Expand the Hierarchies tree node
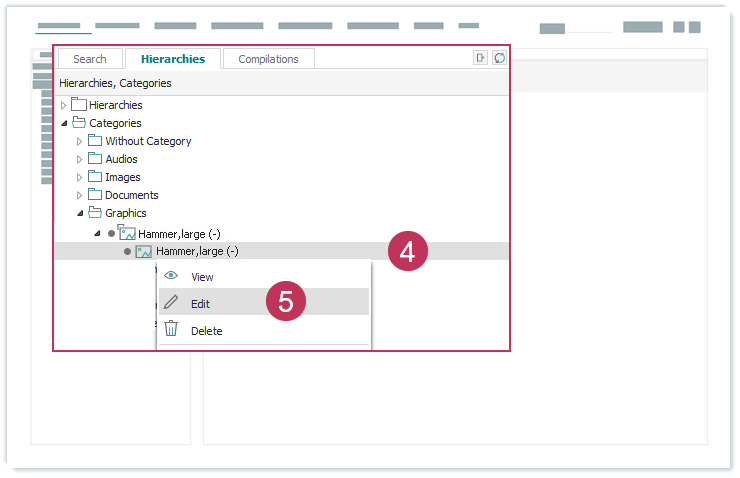The height and width of the screenshot is (478, 740). [64, 105]
